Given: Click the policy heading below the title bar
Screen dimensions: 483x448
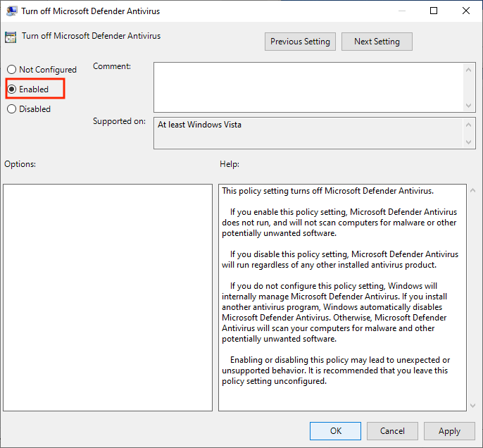Looking at the screenshot, I should (92, 36).
